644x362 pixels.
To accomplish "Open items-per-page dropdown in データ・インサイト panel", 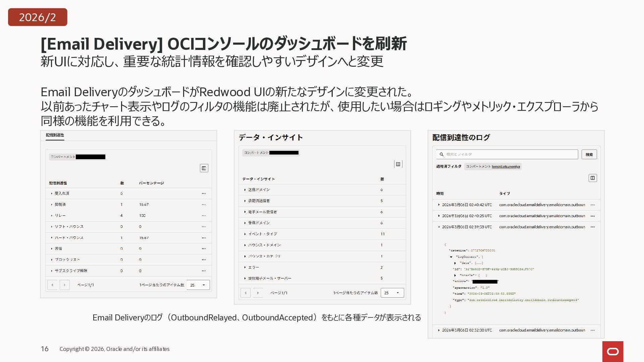I will point(392,293).
